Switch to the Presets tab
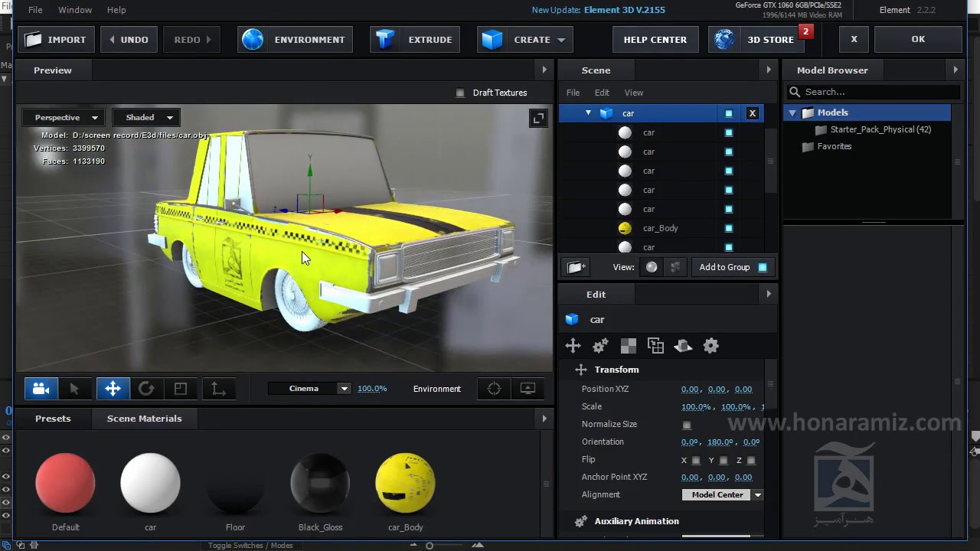980x551 pixels. [53, 419]
